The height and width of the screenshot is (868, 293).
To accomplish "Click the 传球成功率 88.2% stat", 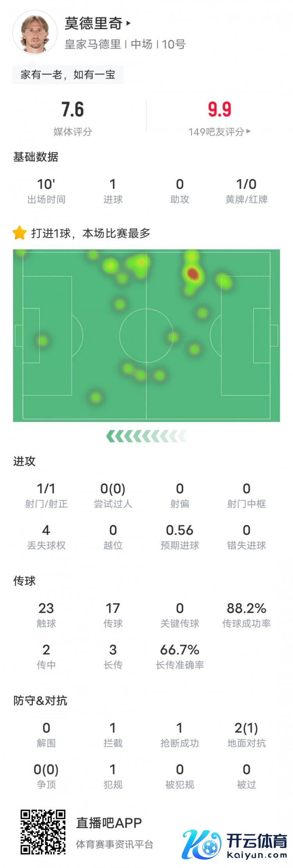I will click(x=247, y=614).
